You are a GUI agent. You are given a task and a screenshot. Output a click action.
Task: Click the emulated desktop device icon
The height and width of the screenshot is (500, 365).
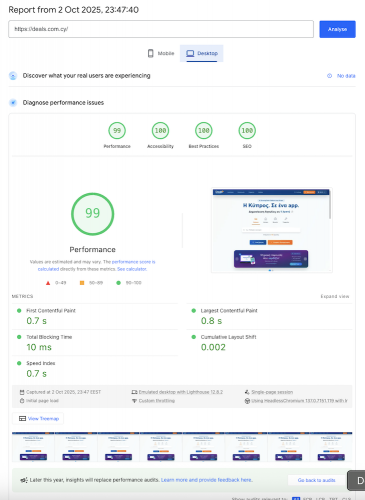point(134,392)
